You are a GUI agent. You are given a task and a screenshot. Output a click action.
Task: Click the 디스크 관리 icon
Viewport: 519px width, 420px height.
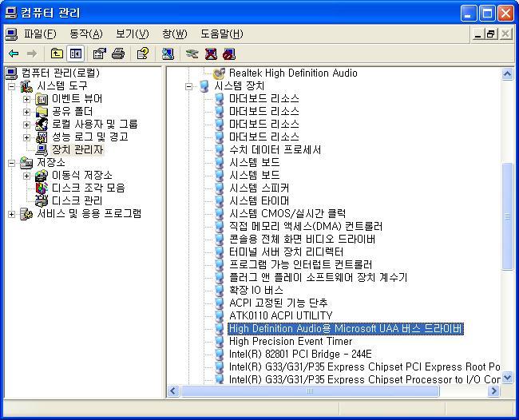tap(42, 201)
